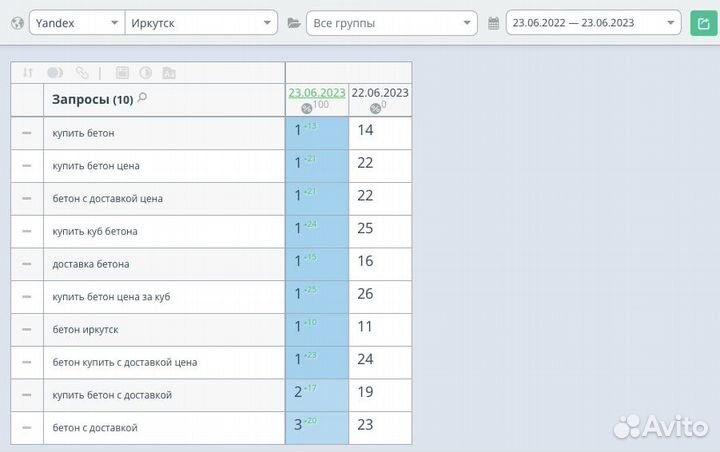Select the query бетон иркутск
The image size is (720, 452).
pos(85,329)
